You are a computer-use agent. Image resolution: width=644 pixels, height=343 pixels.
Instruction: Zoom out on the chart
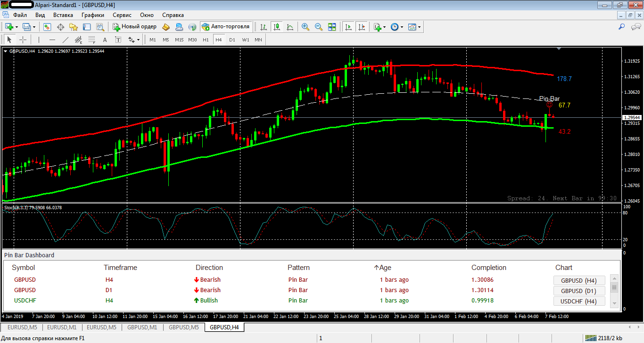click(x=319, y=27)
